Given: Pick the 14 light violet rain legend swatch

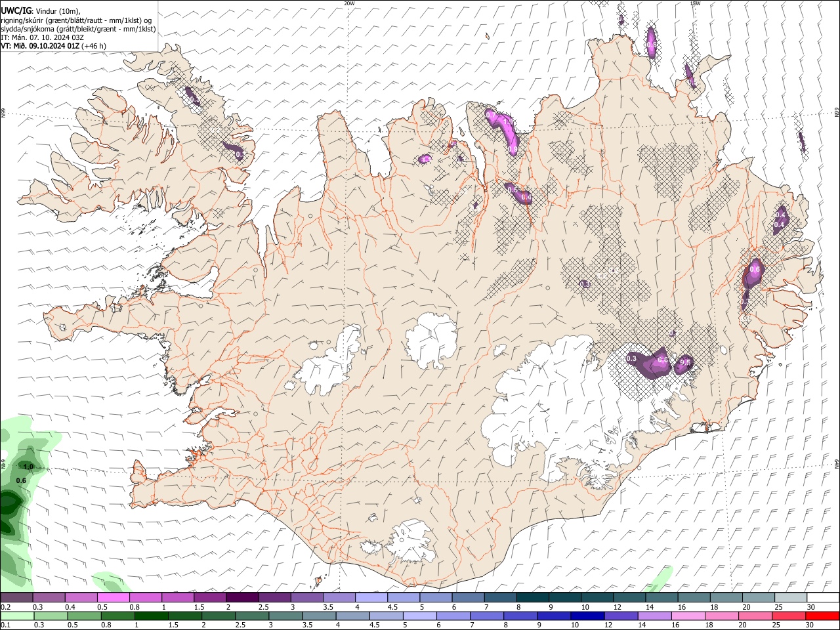Looking at the screenshot, I should [654, 616].
